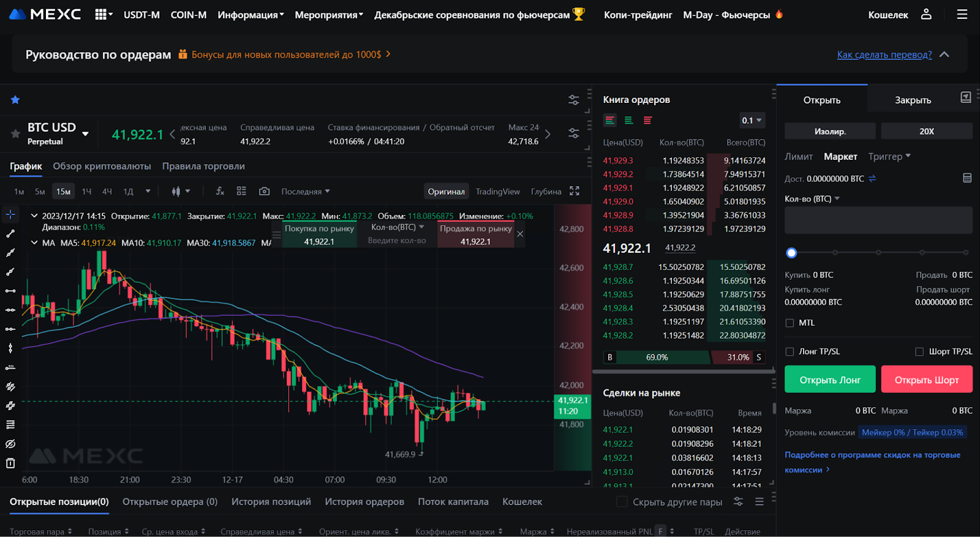This screenshot has height=537, width=980.
Task: Expand chart to fullscreen
Action: click(x=574, y=191)
